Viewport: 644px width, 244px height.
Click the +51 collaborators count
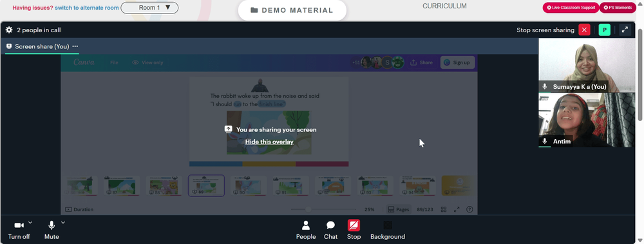(357, 62)
